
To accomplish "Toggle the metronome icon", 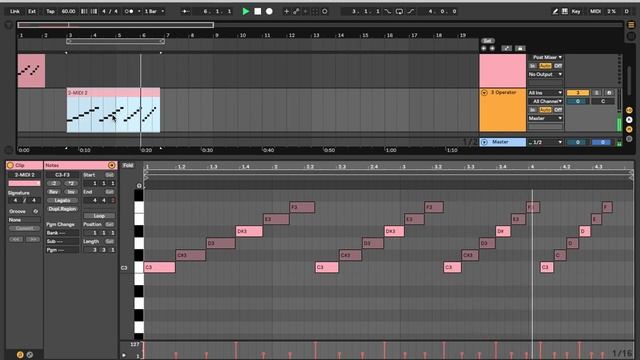I will 129,11.
